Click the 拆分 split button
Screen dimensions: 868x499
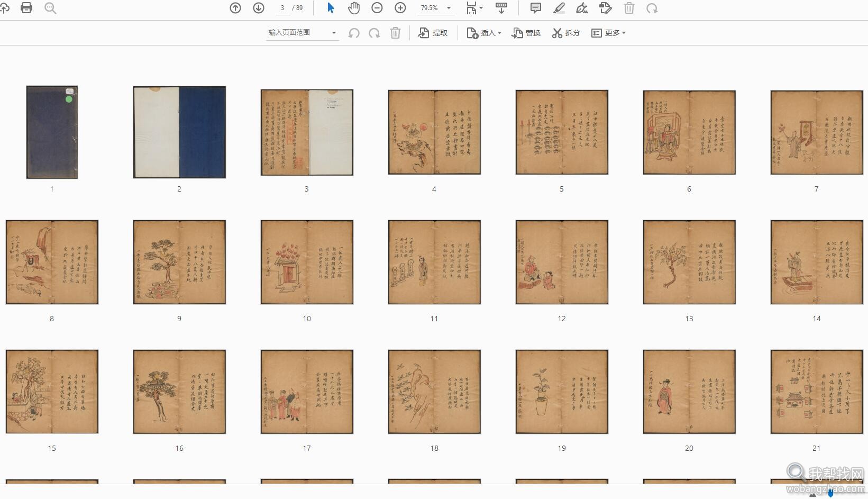click(566, 33)
